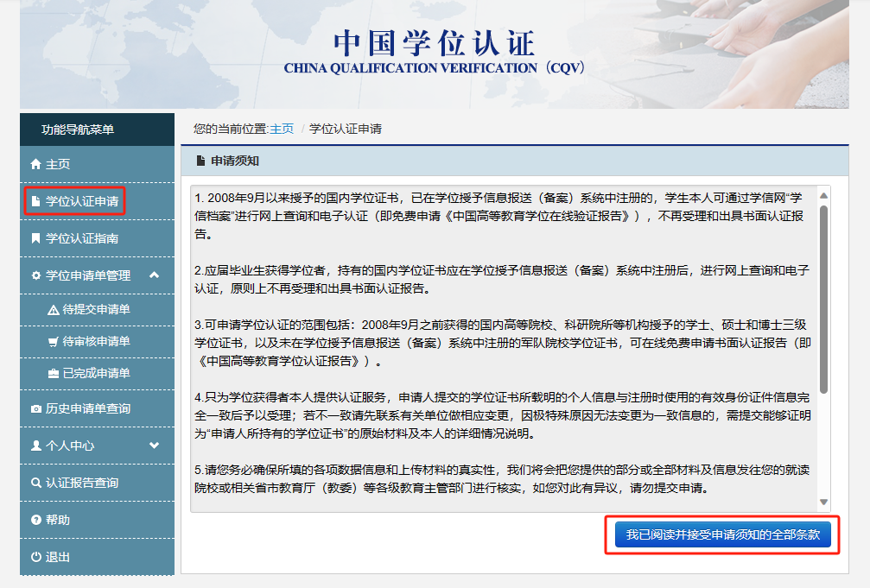Click the power icon beside 退出

(x=35, y=557)
